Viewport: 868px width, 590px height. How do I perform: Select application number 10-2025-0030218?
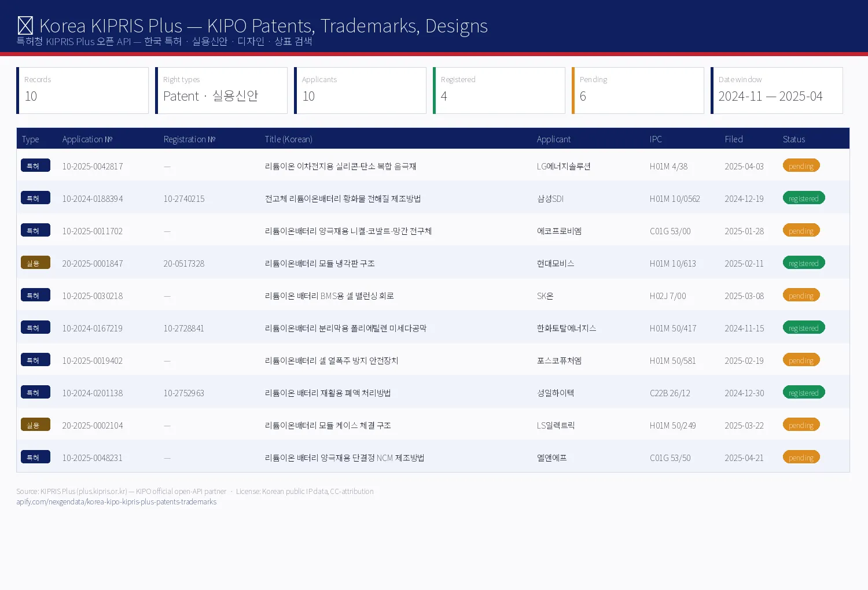pyautogui.click(x=93, y=296)
